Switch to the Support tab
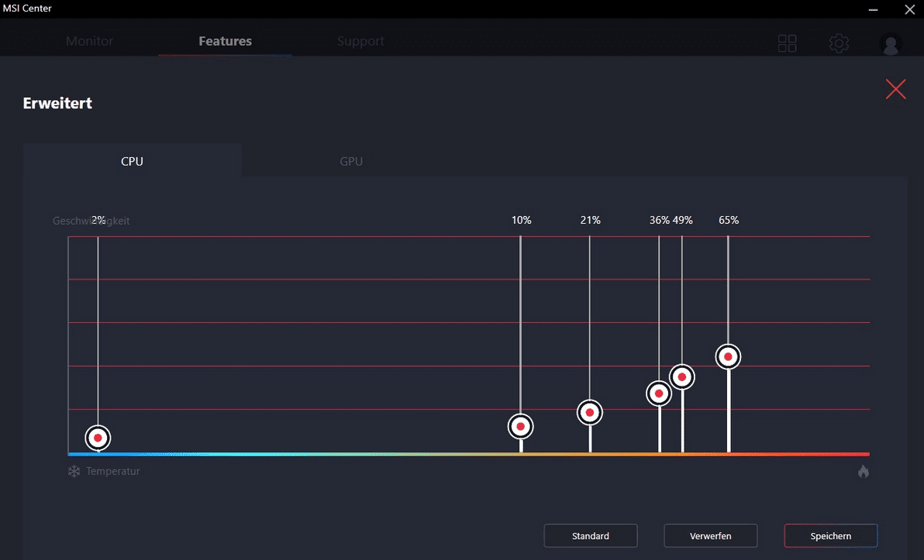924x560 pixels. click(360, 41)
